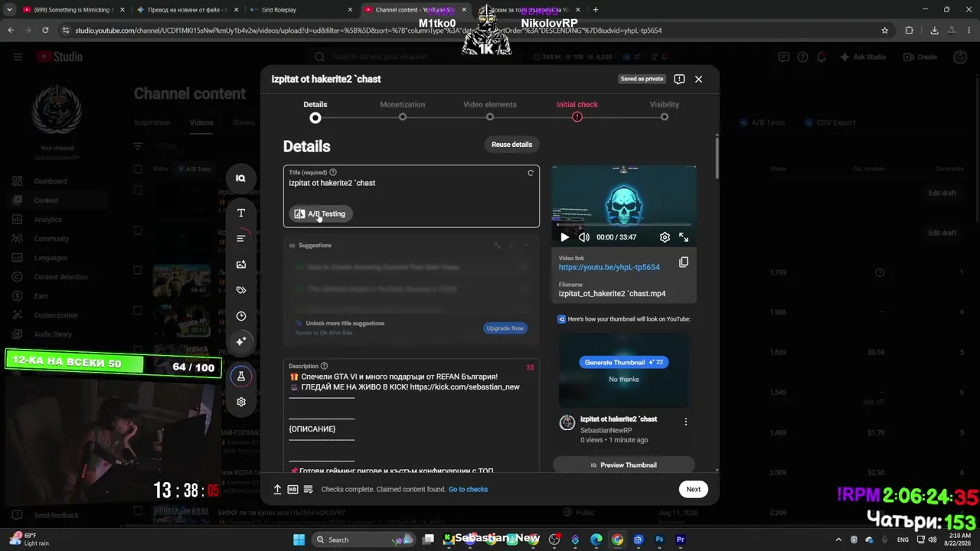The image size is (980, 551).
Task: Open the clock schedule tool icon
Action: coord(240,316)
